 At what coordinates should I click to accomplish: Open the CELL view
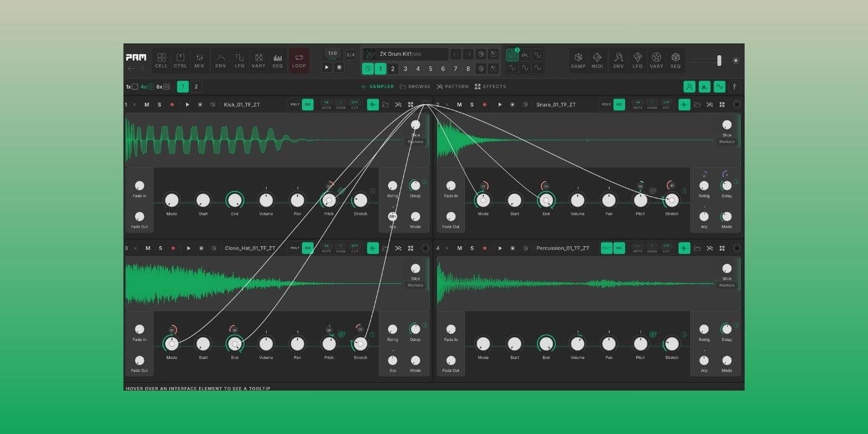(x=161, y=60)
